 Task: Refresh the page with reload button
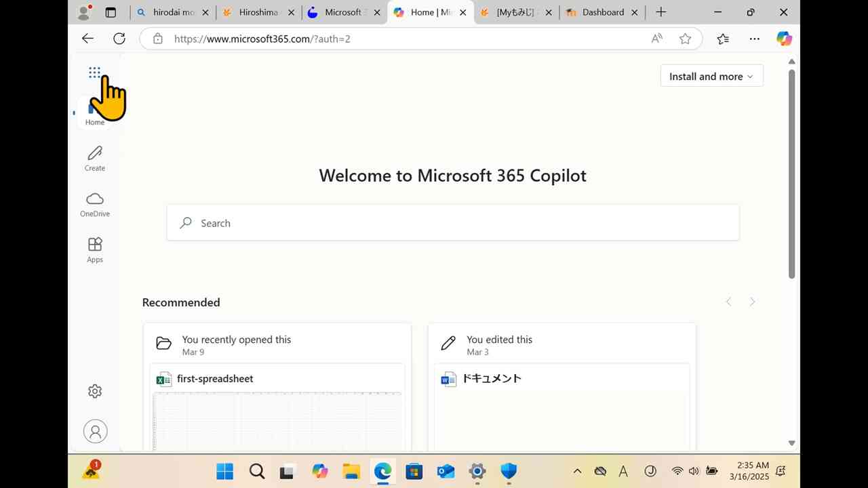119,39
